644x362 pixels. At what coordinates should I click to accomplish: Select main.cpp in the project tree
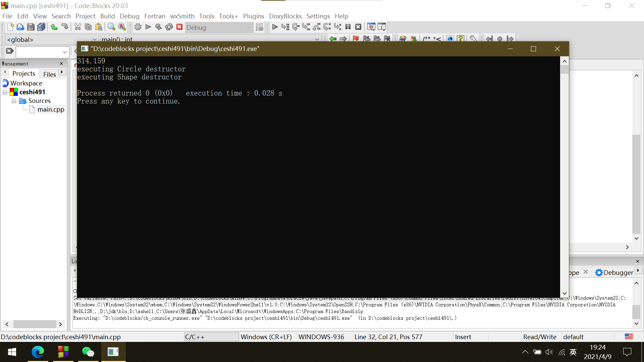51,110
